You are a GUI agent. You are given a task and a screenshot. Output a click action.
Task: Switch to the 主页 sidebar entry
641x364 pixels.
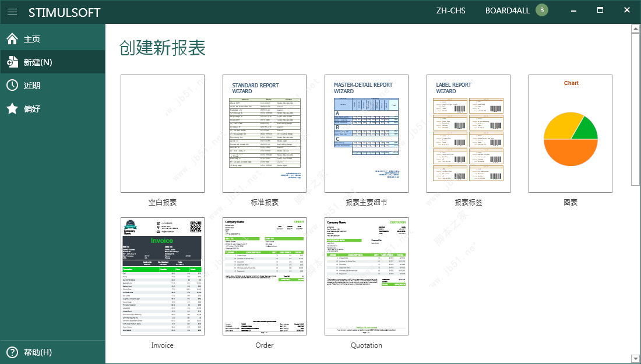(32, 40)
